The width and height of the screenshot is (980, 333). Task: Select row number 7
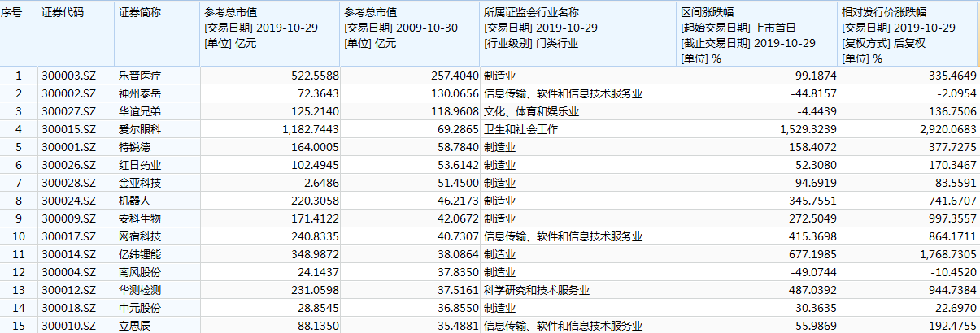pyautogui.click(x=18, y=183)
